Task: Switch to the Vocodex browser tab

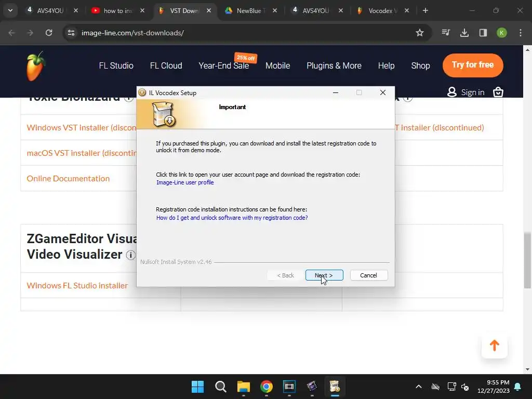Action: (383, 10)
